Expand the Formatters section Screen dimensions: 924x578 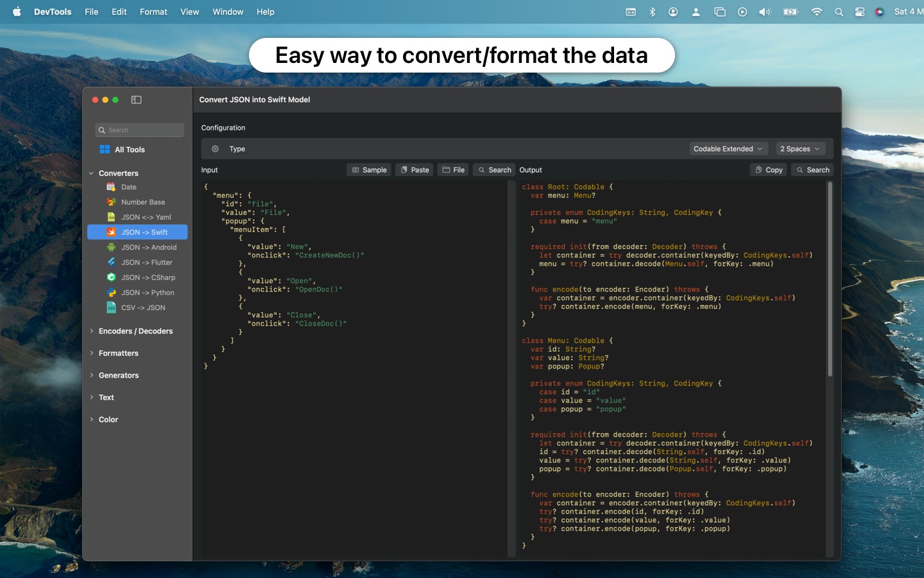click(91, 353)
